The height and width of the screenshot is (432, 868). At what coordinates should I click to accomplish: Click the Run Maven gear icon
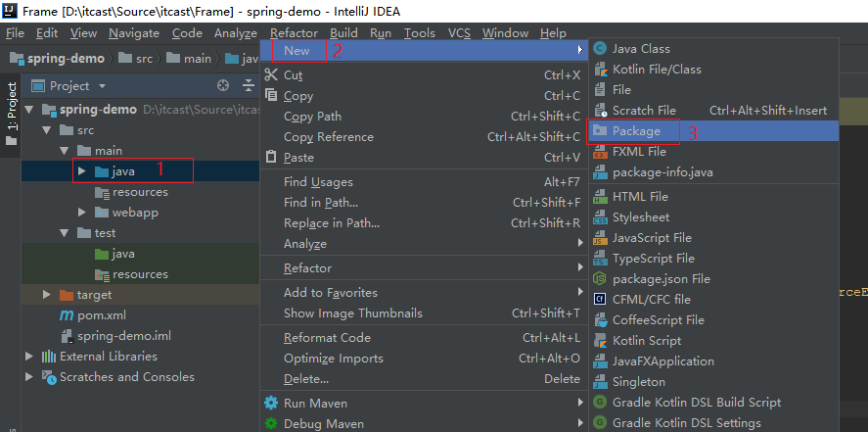(x=271, y=404)
